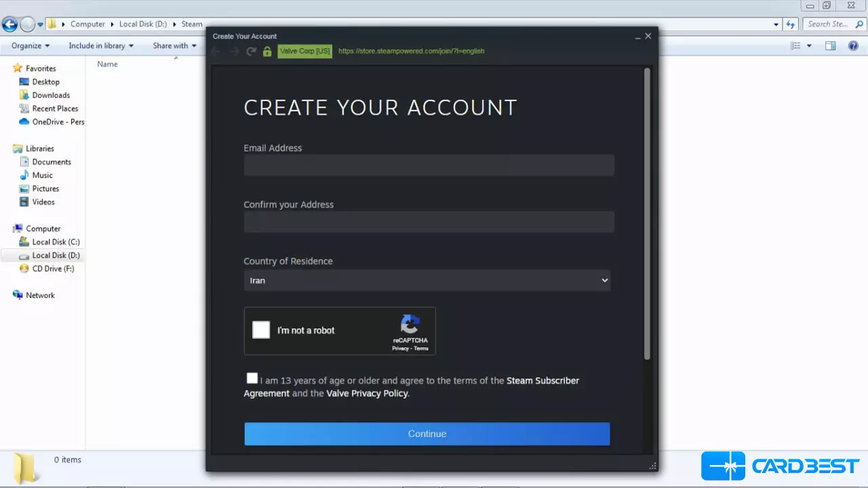
Task: Click Explorer's Refresh button
Action: [x=791, y=24]
